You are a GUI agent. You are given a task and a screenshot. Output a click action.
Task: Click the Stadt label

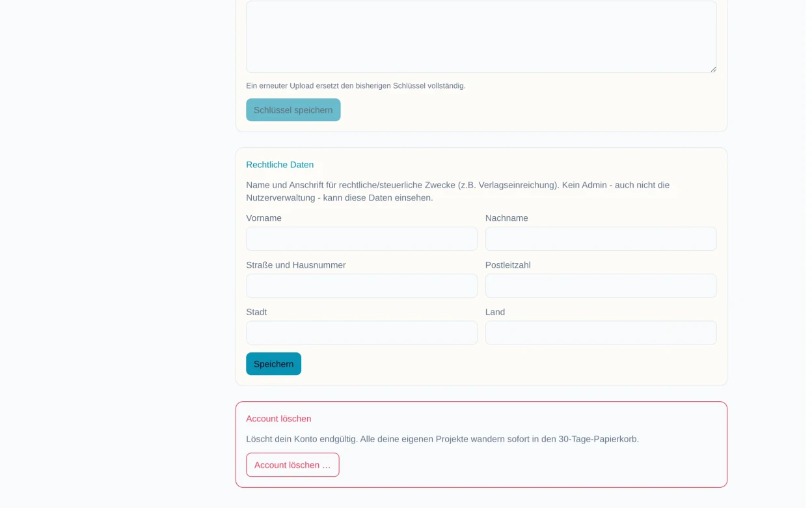point(256,312)
